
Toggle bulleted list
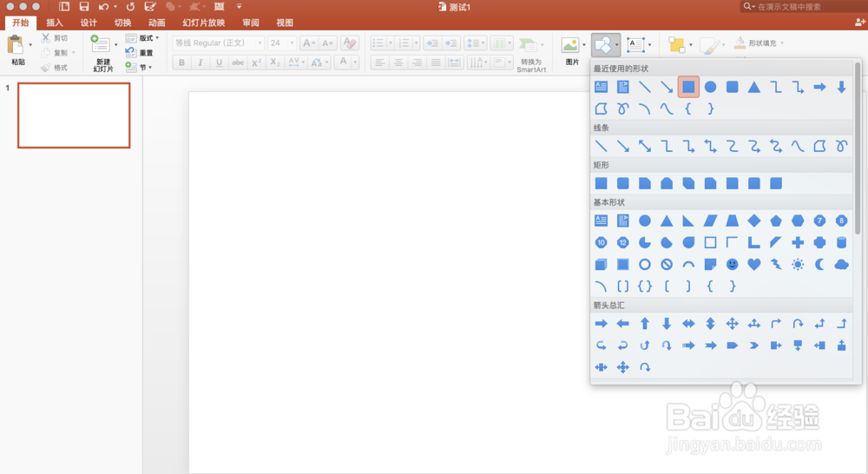[378, 43]
